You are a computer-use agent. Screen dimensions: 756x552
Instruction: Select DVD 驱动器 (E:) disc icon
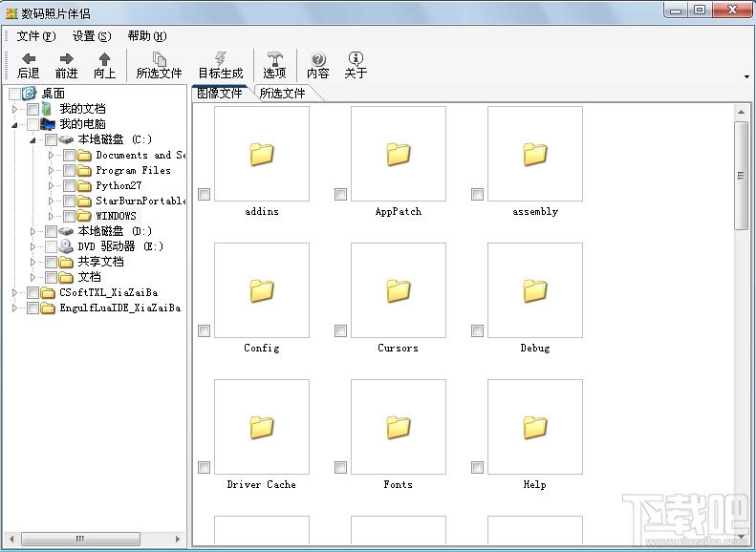tap(66, 246)
